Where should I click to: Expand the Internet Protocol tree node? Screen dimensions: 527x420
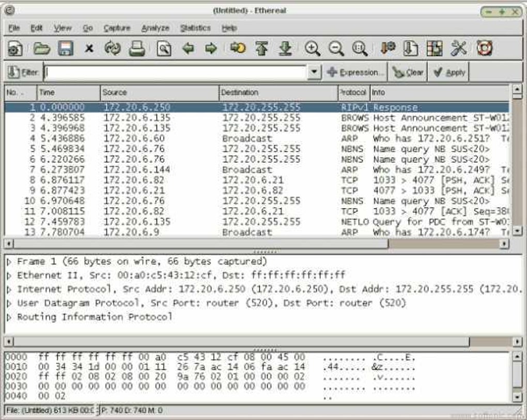click(x=9, y=290)
